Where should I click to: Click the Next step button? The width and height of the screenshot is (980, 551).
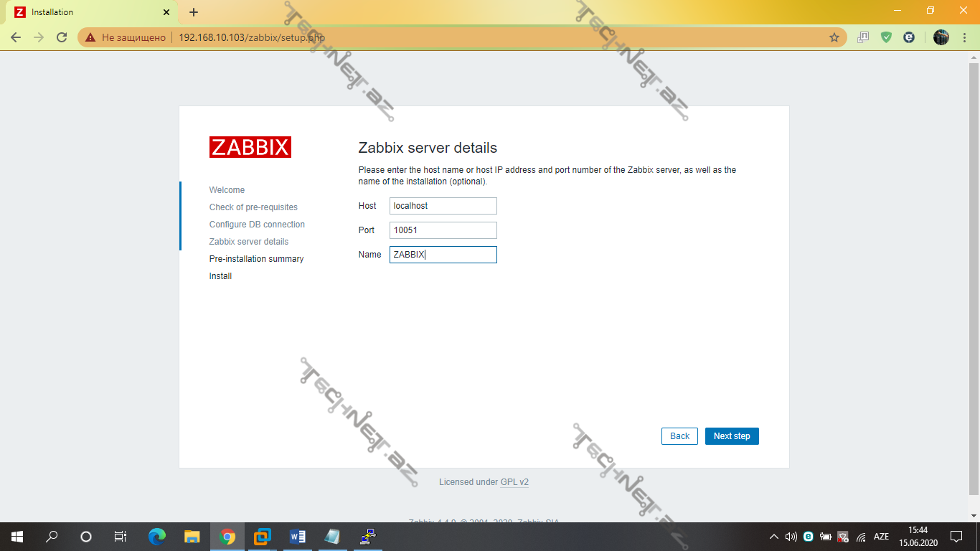(x=731, y=436)
